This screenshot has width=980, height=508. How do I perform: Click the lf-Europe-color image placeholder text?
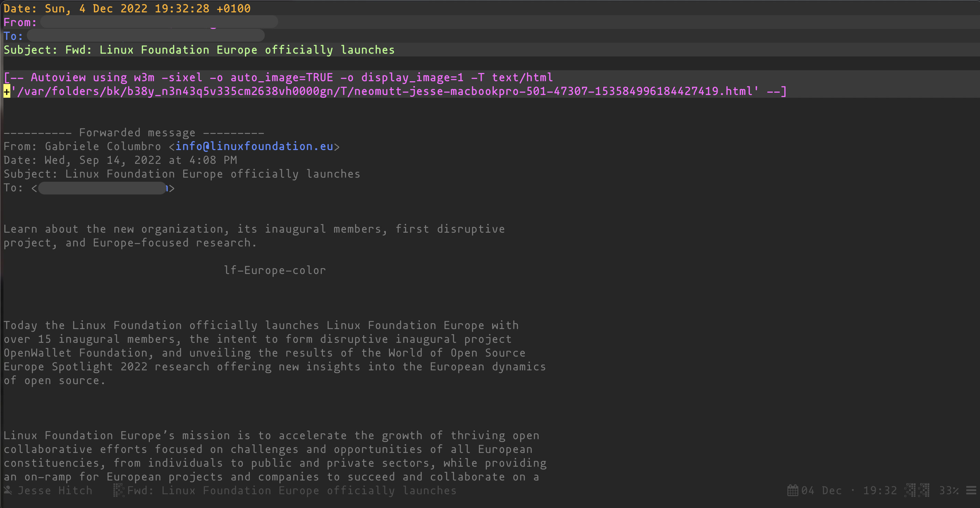pos(275,270)
